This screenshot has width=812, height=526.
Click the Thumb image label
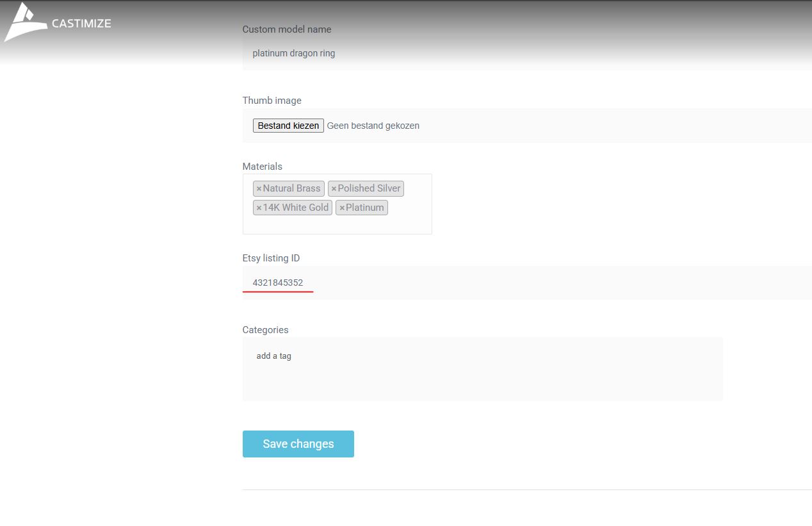(x=272, y=101)
